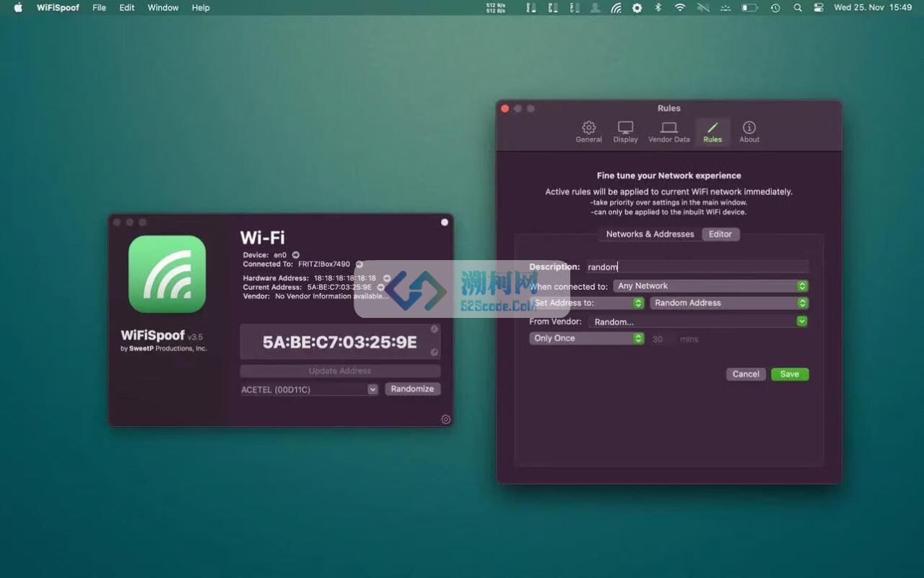924x578 pixels.
Task: Click lower small icon in MAC address box
Action: 435,353
